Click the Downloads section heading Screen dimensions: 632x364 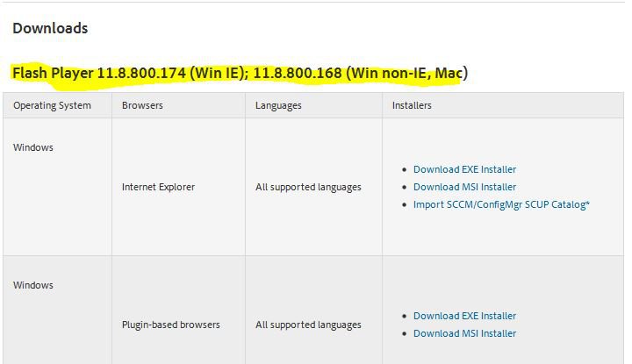coord(50,28)
